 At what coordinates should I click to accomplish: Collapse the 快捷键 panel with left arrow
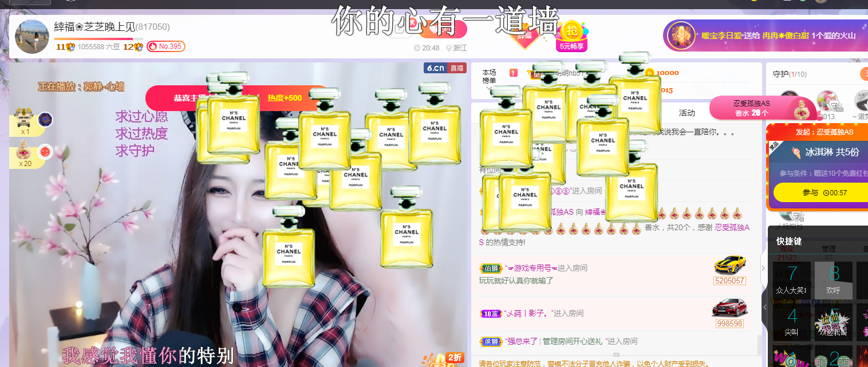pyautogui.click(x=766, y=307)
